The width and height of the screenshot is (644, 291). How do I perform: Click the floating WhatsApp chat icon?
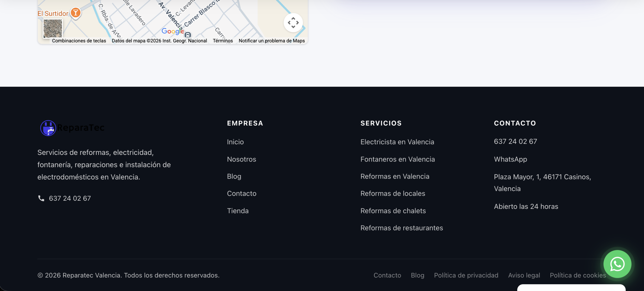617,264
